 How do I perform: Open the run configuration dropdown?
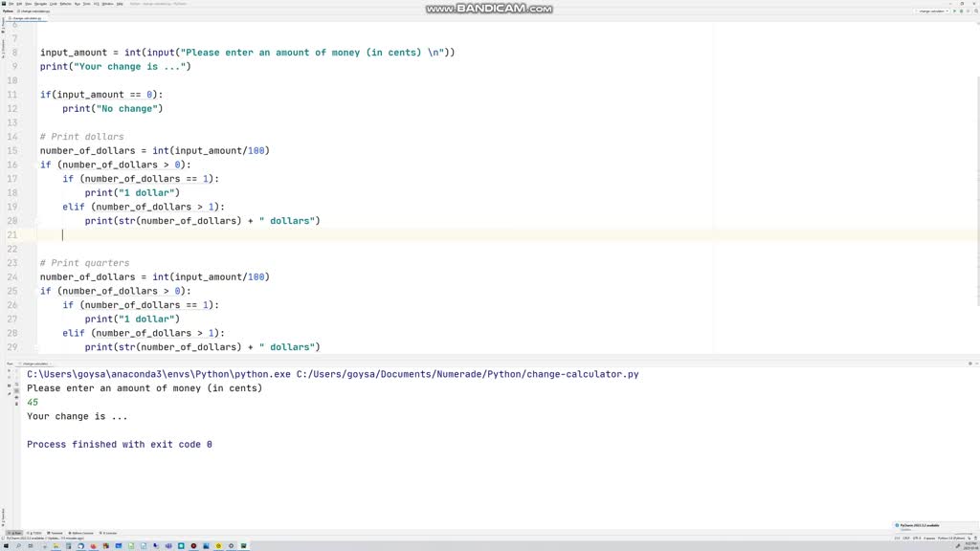[x=931, y=11]
